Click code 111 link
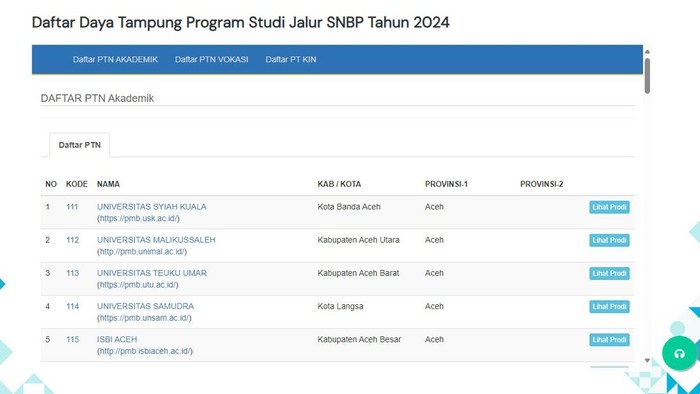700x394 pixels. [72, 207]
